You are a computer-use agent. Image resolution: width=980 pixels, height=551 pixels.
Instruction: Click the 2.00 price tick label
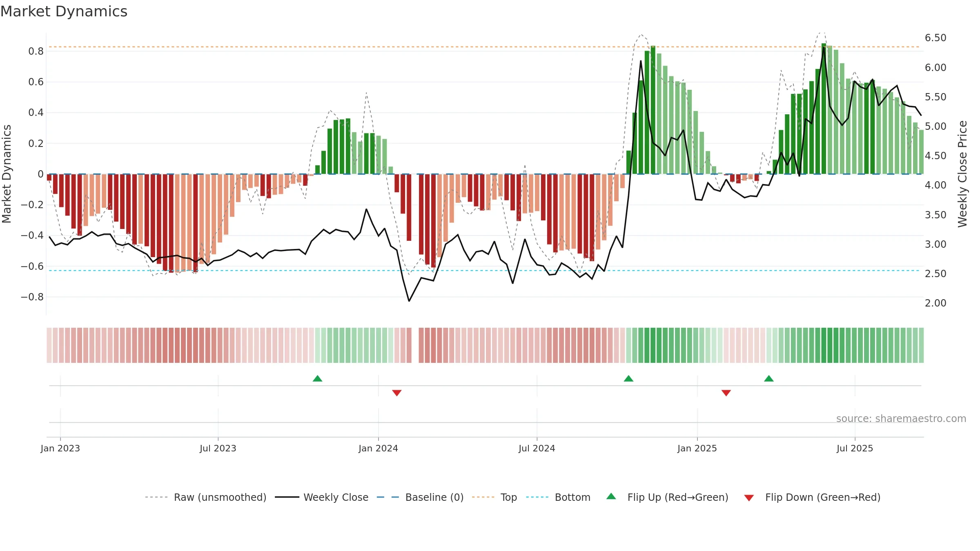(935, 303)
